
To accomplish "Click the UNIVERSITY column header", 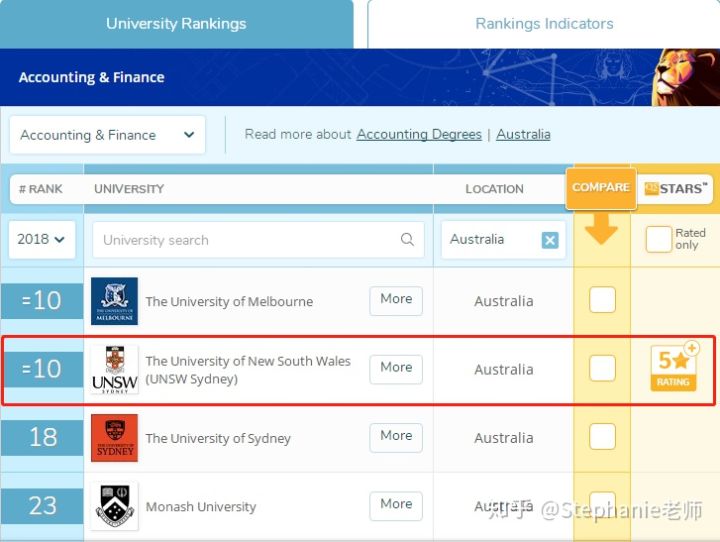I will (x=129, y=189).
